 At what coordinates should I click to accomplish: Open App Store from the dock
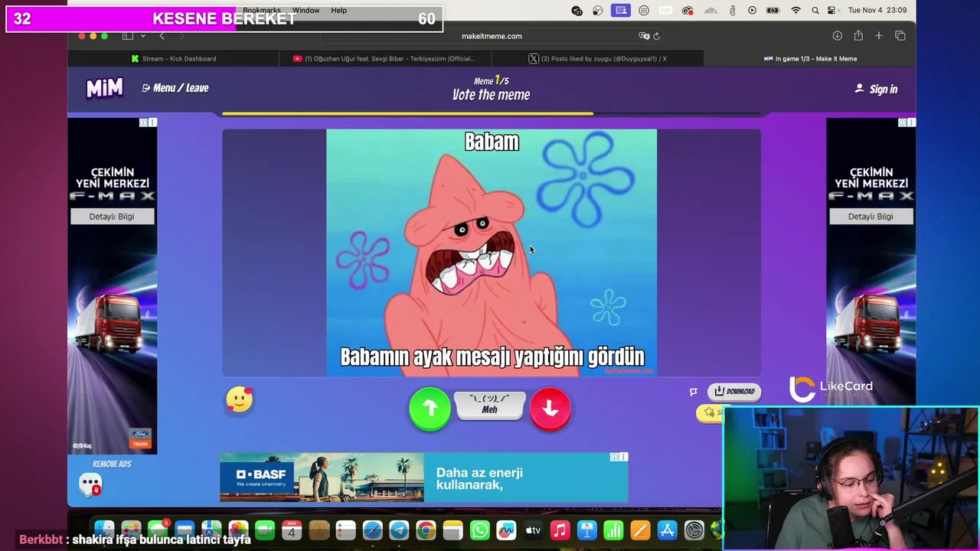667,530
